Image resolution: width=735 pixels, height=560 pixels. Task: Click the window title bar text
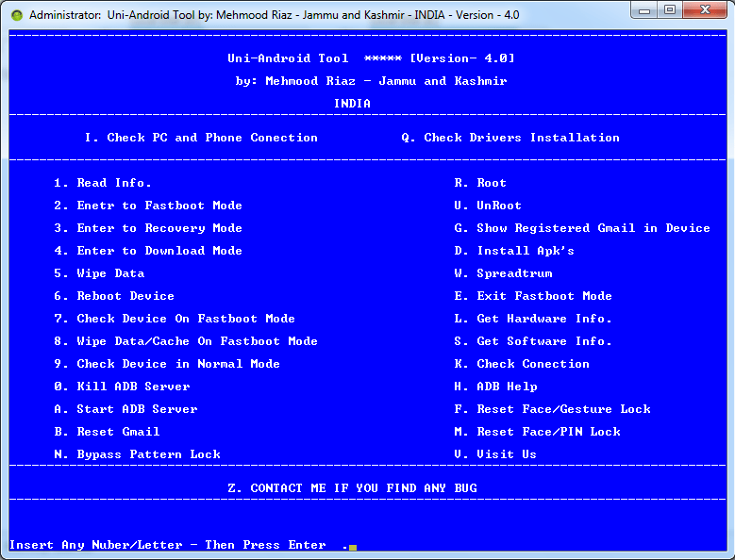(275, 15)
